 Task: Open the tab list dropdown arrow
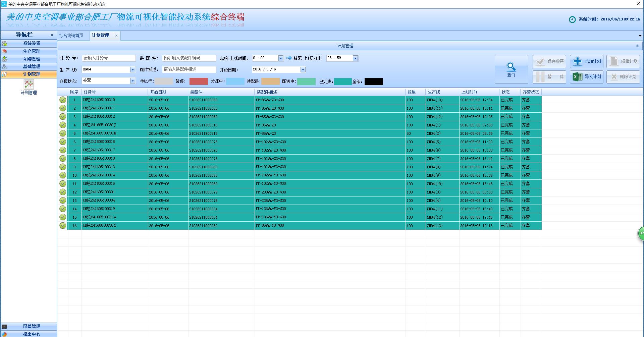pos(640,36)
